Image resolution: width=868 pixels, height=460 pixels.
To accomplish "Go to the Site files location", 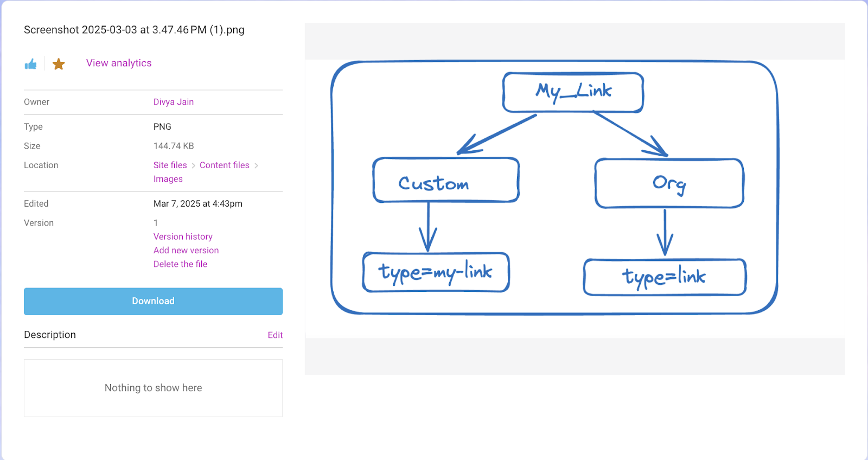I will coord(170,165).
